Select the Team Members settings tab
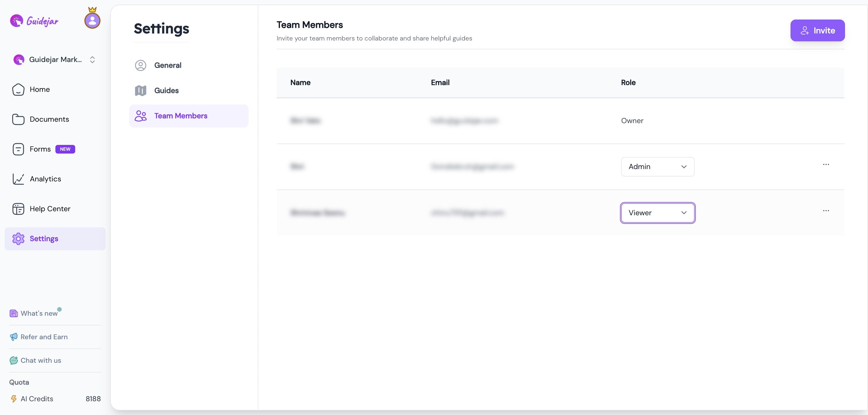Screen dimensions: 868x415 181,116
